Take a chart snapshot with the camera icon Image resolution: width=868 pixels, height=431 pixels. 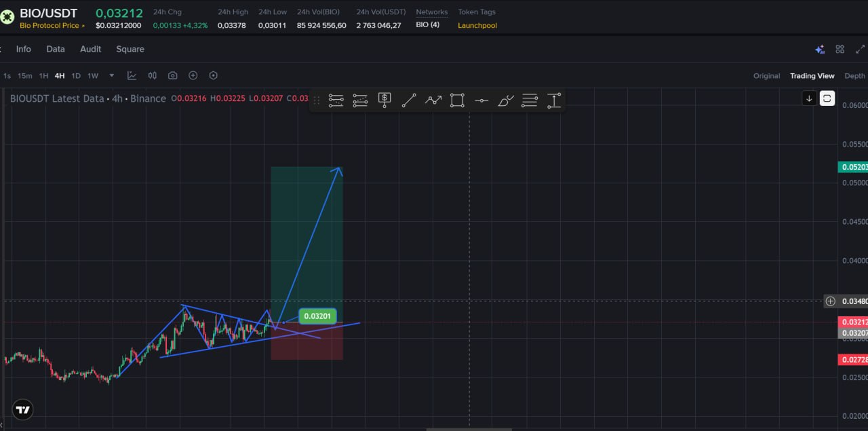[173, 75]
